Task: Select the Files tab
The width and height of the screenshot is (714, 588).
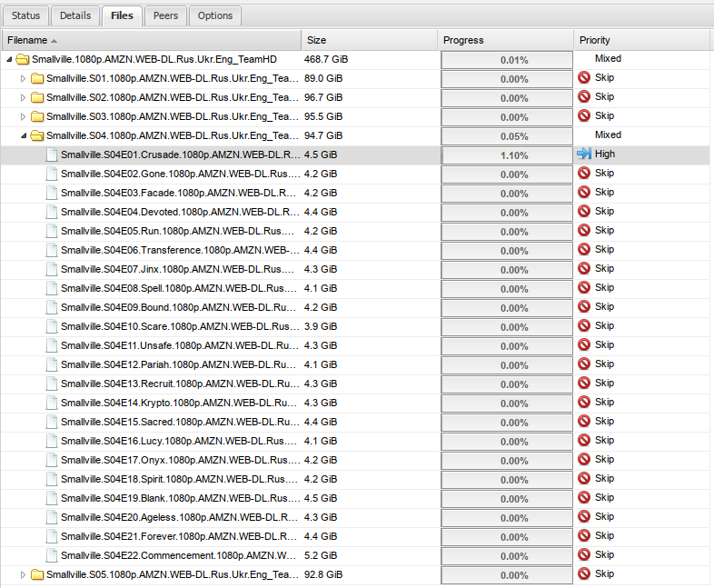Action: click(x=122, y=16)
